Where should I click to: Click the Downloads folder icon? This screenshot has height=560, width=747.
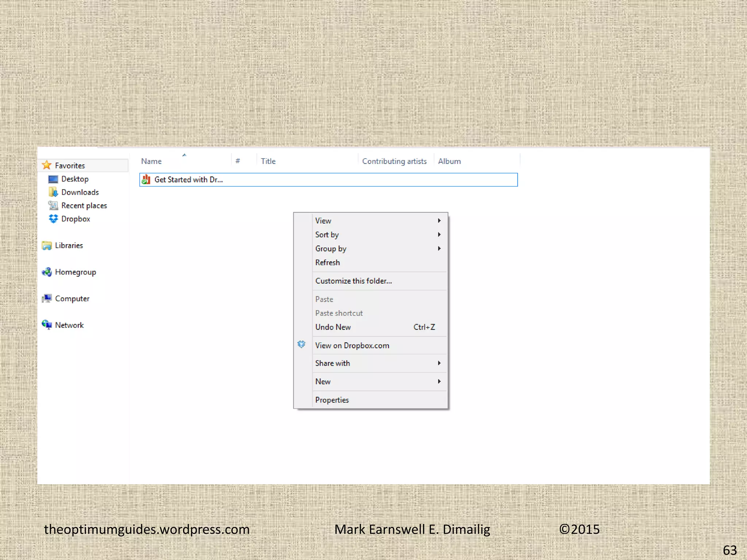[x=53, y=192]
